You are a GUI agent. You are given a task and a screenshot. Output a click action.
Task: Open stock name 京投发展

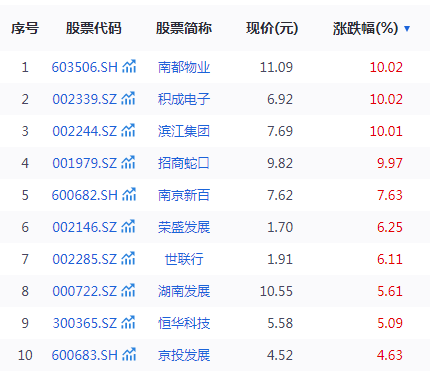click(184, 355)
